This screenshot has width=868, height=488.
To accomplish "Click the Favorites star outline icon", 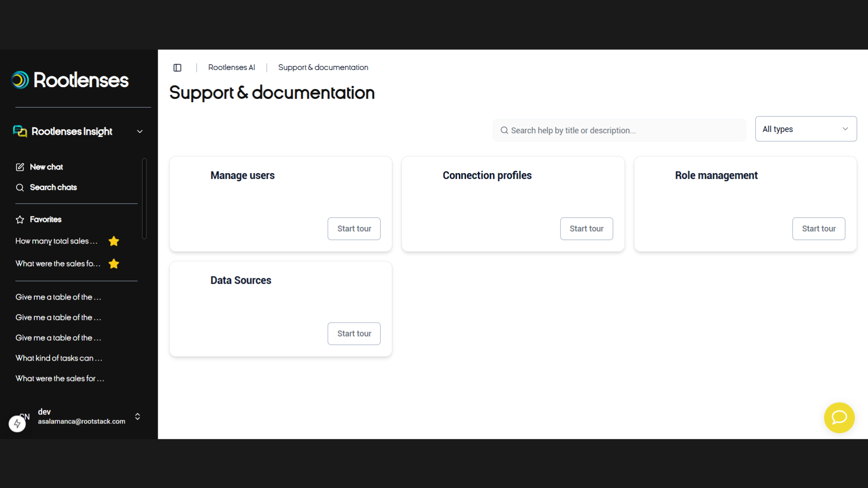I will pos(20,220).
